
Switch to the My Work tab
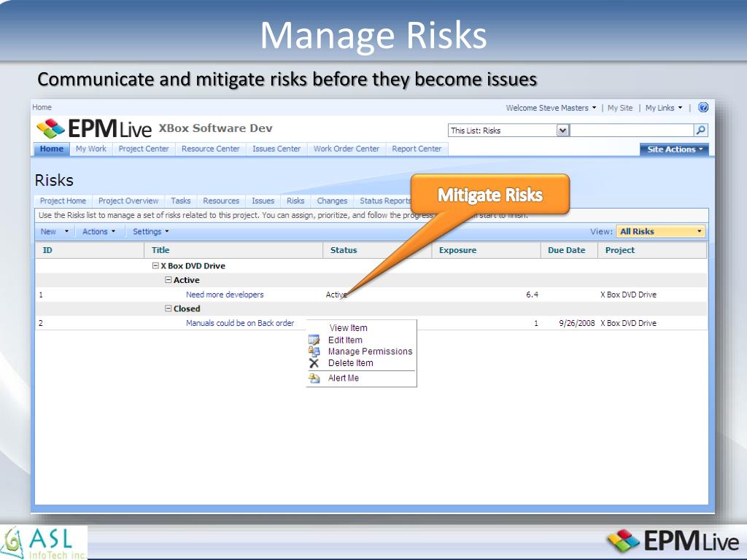click(91, 149)
